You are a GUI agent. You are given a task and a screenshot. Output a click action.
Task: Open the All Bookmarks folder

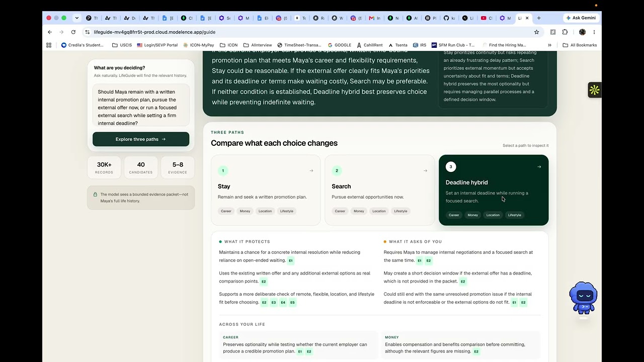pos(580,45)
